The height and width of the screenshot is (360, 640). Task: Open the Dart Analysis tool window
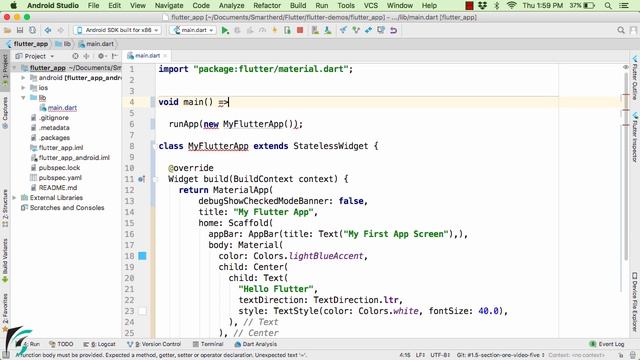coord(256,344)
